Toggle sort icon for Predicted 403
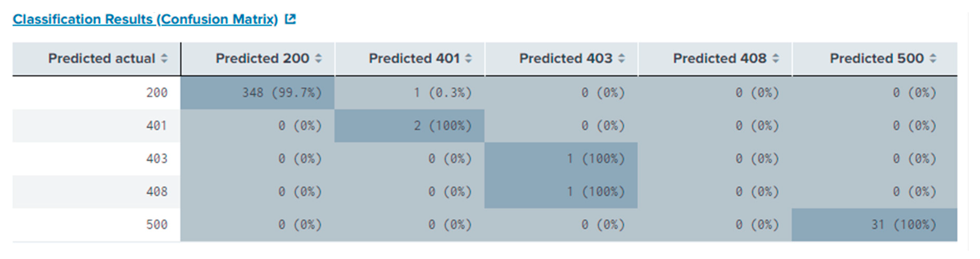Viewport: 980px width, 259px height. coord(622,58)
